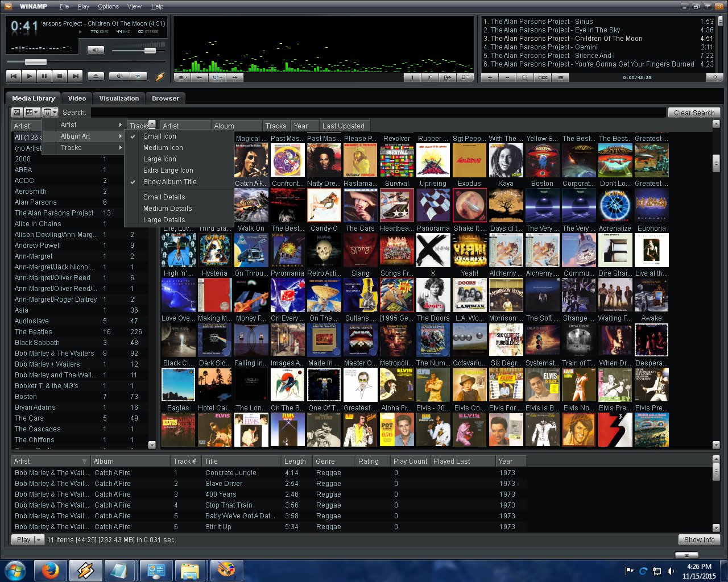Go to next visualization preset (right arrow)
This screenshot has height=582, width=728.
234,77
